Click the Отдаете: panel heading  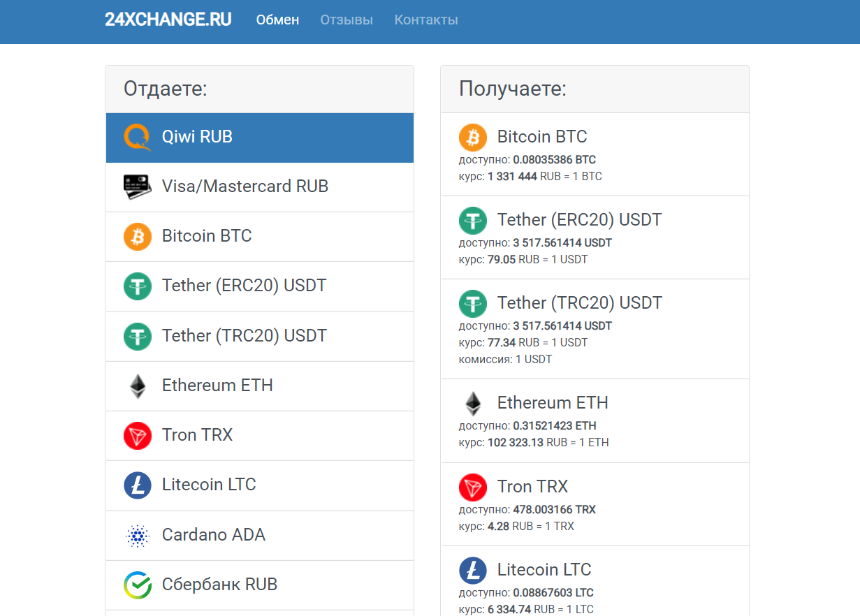[x=166, y=89]
